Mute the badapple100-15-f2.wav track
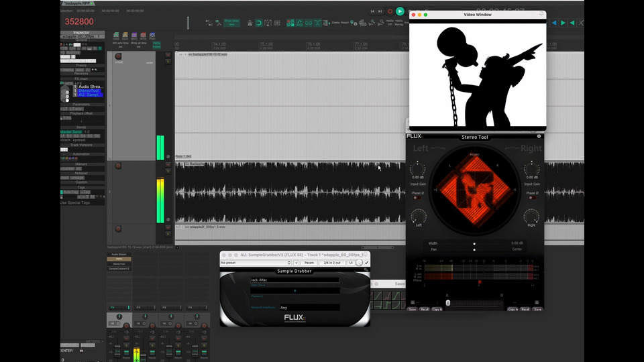 tap(168, 55)
